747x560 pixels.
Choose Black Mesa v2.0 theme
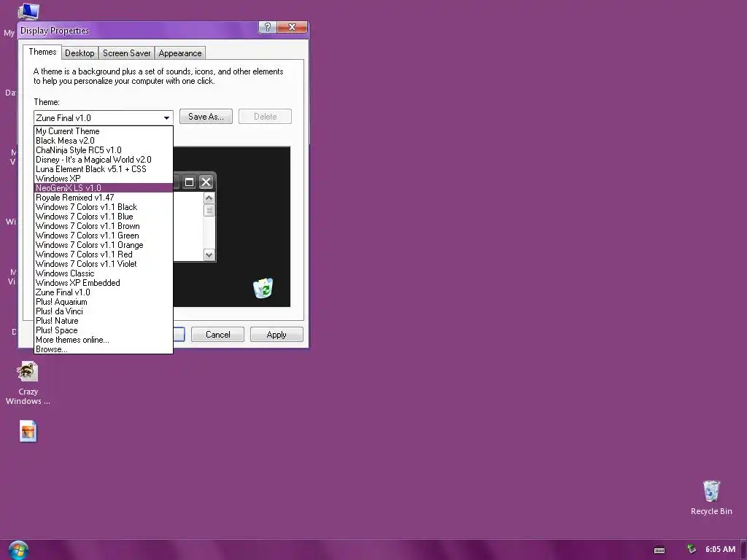pyautogui.click(x=104, y=141)
